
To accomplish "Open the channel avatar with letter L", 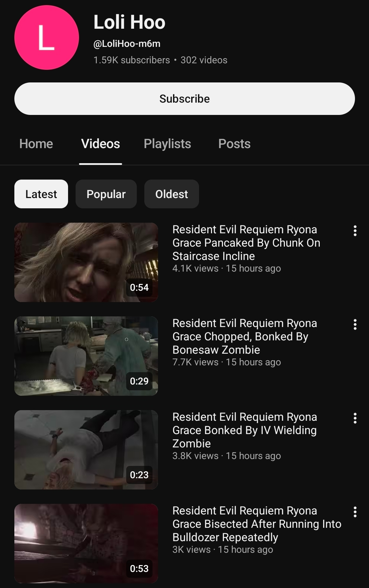I will [47, 38].
